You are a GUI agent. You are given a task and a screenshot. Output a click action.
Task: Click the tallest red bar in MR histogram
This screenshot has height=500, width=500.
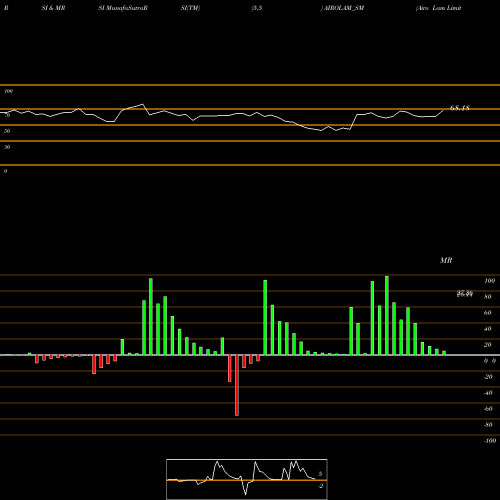point(237,385)
